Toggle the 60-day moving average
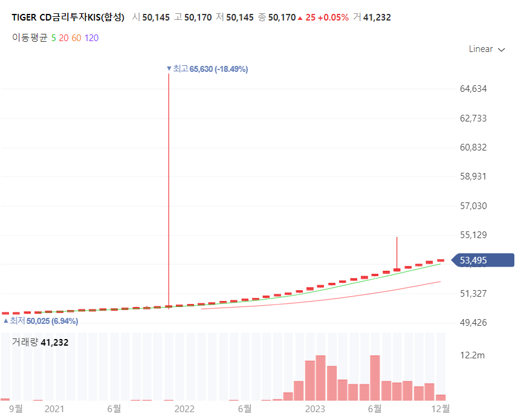 coord(76,38)
